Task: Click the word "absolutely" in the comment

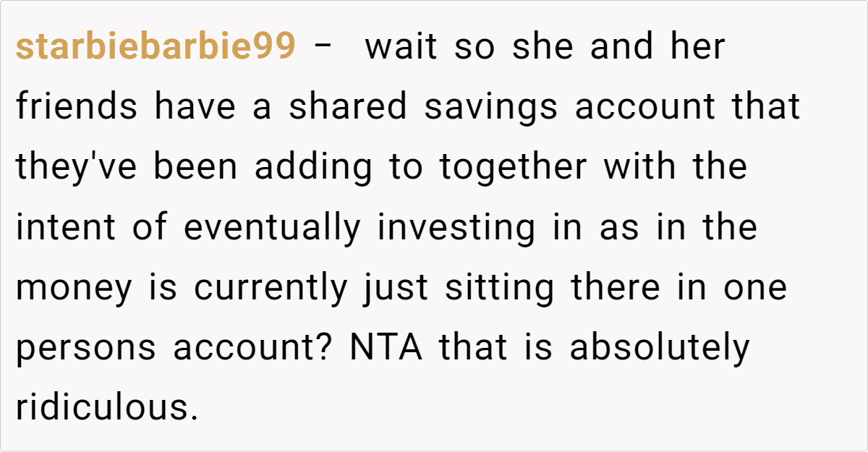Action: click(660, 347)
